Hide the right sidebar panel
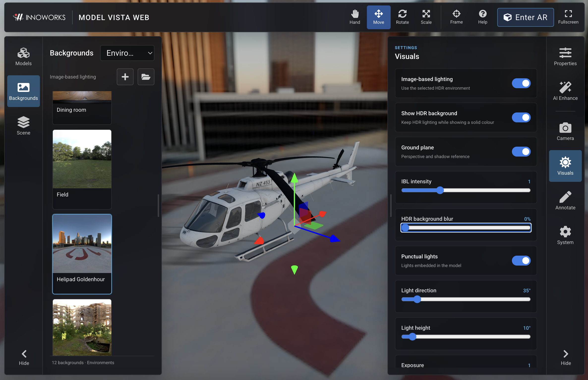Screen dimensions: 588x380 coord(566,358)
